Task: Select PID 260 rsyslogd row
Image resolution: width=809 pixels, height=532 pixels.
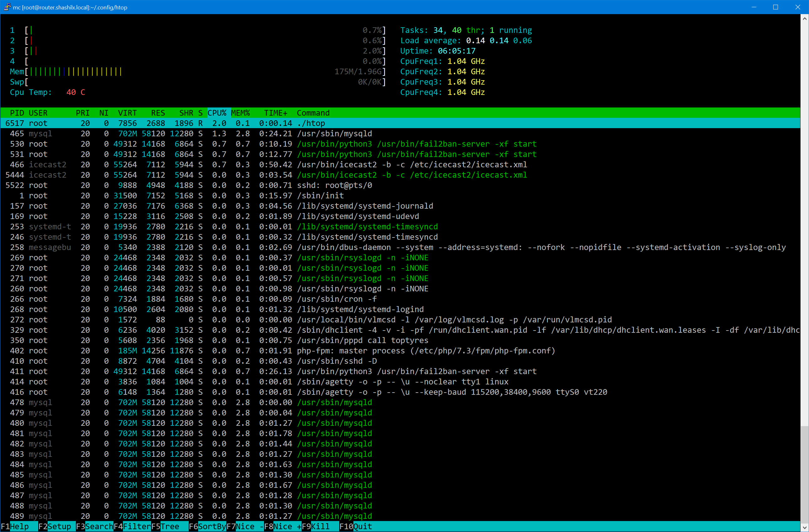Action: (x=400, y=289)
